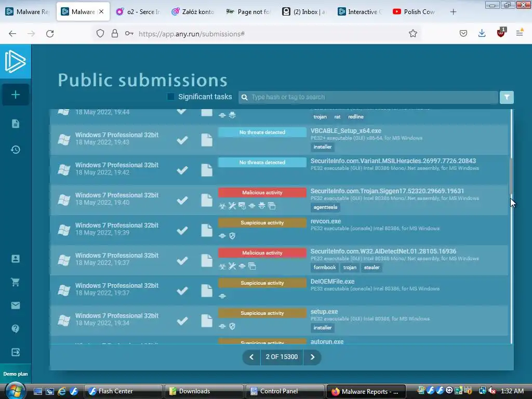This screenshot has height=399, width=532.
Task: Open the mail contact icon in the sidebar
Action: point(16,305)
